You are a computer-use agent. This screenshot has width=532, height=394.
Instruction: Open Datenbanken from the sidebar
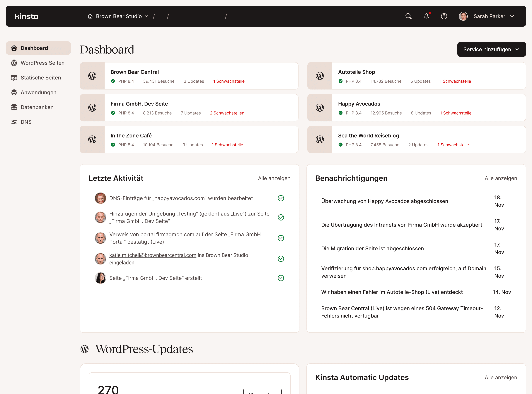pos(37,107)
